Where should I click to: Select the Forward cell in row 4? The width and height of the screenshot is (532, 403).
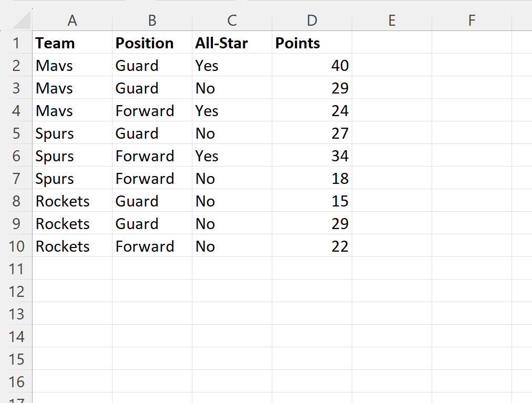click(151, 110)
